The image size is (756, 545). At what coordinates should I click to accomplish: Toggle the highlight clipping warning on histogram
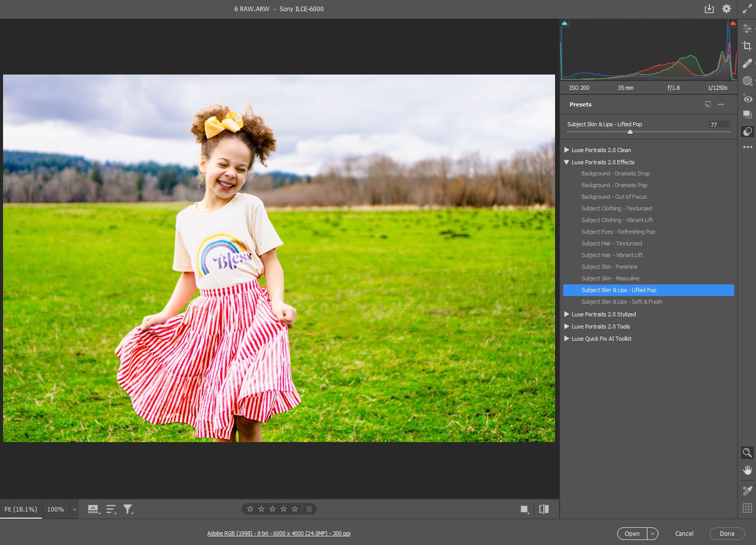(x=733, y=23)
